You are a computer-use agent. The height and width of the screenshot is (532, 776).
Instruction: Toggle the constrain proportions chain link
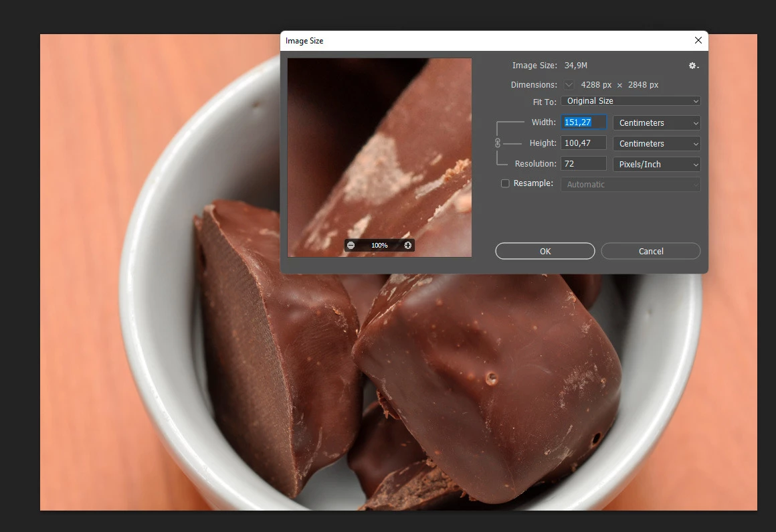498,143
